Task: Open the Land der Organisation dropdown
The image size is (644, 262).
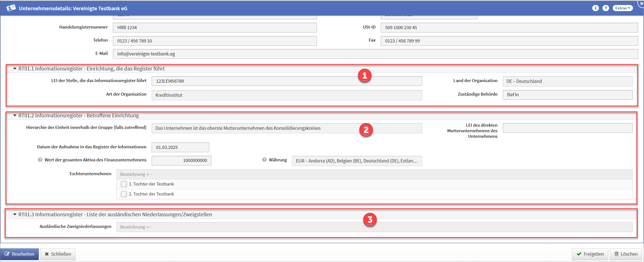Action: (567, 81)
